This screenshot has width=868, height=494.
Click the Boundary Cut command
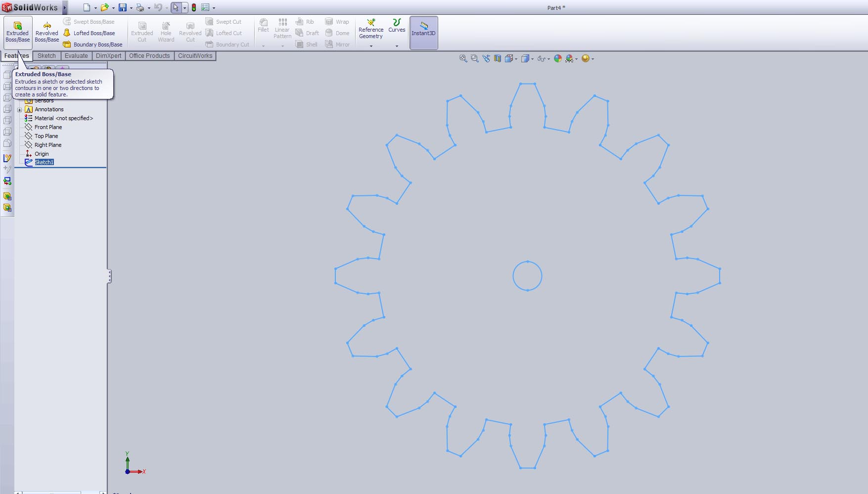(228, 45)
